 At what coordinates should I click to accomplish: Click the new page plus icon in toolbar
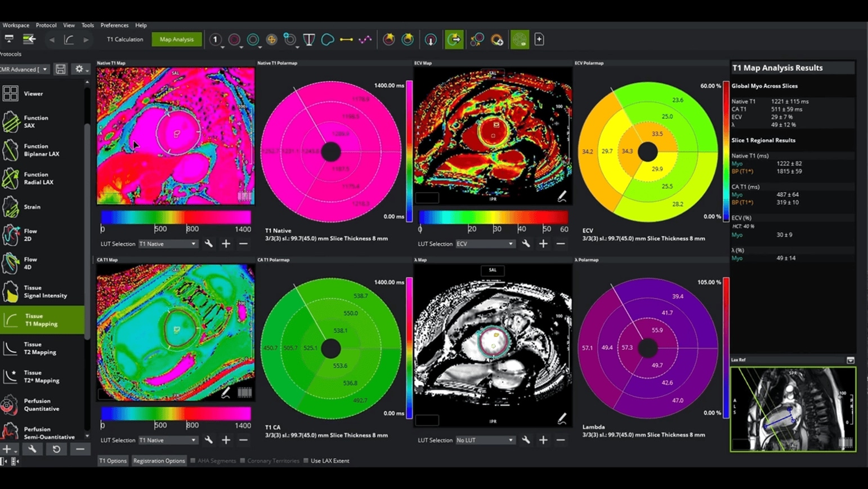(539, 39)
